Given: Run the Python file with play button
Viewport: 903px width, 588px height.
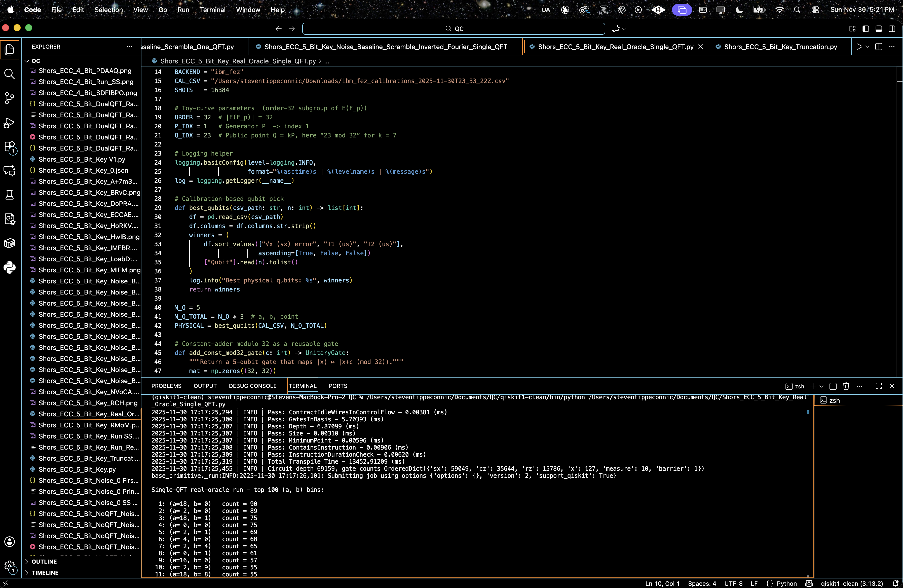Looking at the screenshot, I should [859, 47].
